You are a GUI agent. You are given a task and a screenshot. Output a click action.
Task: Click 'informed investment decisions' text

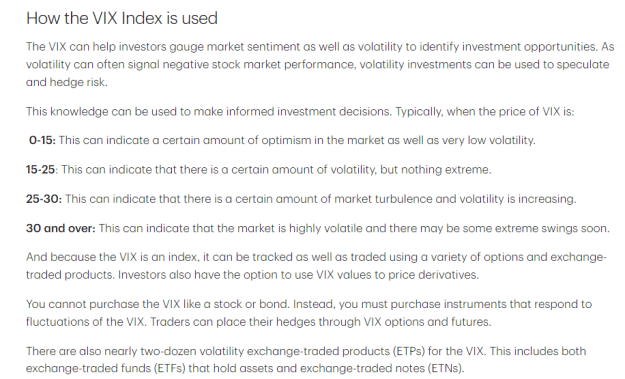(308, 111)
